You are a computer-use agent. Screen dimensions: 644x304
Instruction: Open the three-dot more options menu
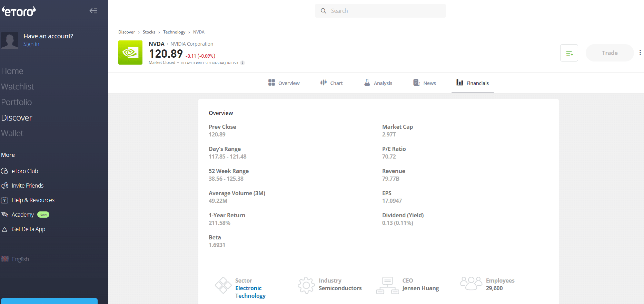[x=640, y=53]
